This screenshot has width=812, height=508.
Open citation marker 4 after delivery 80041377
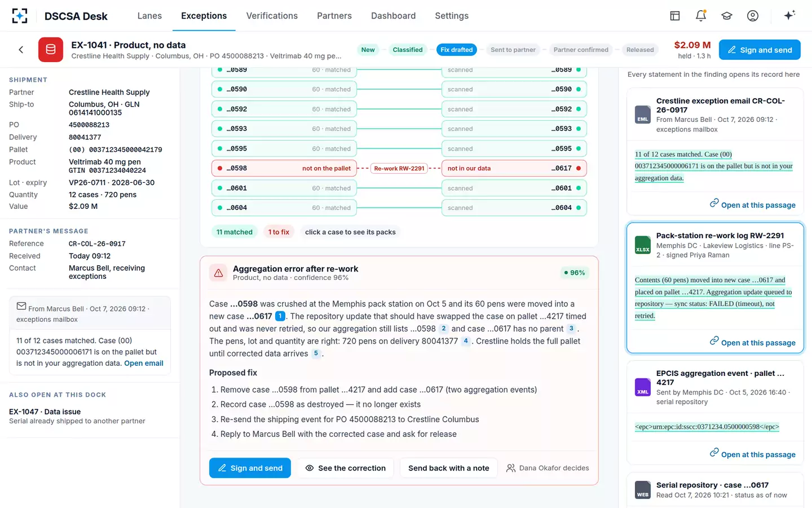[x=466, y=341]
